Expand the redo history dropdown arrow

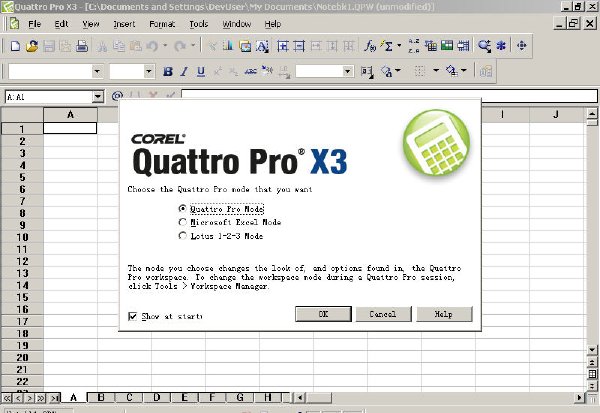pos(193,46)
